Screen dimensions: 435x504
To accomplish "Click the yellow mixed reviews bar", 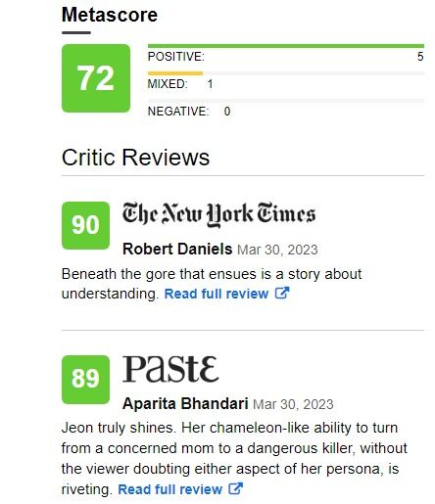I will click(x=175, y=73).
